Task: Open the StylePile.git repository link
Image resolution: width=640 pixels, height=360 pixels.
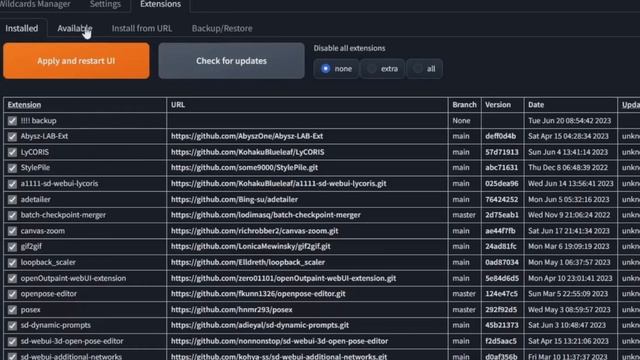Action: click(244, 167)
